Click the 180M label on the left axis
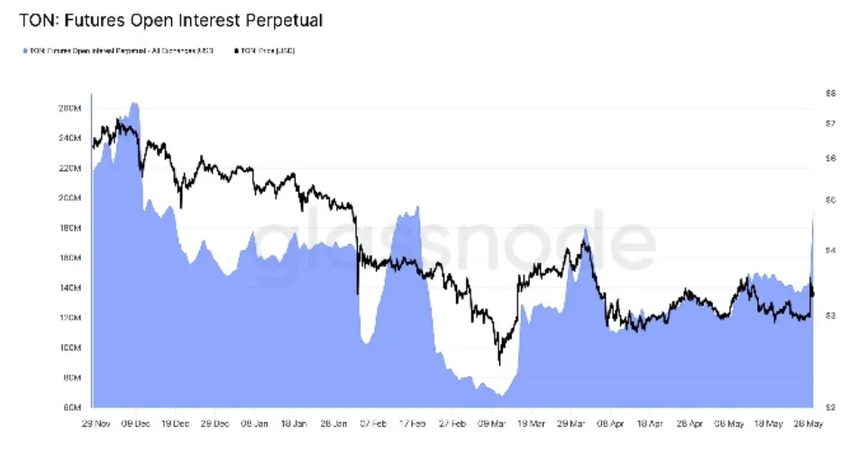 click(69, 228)
